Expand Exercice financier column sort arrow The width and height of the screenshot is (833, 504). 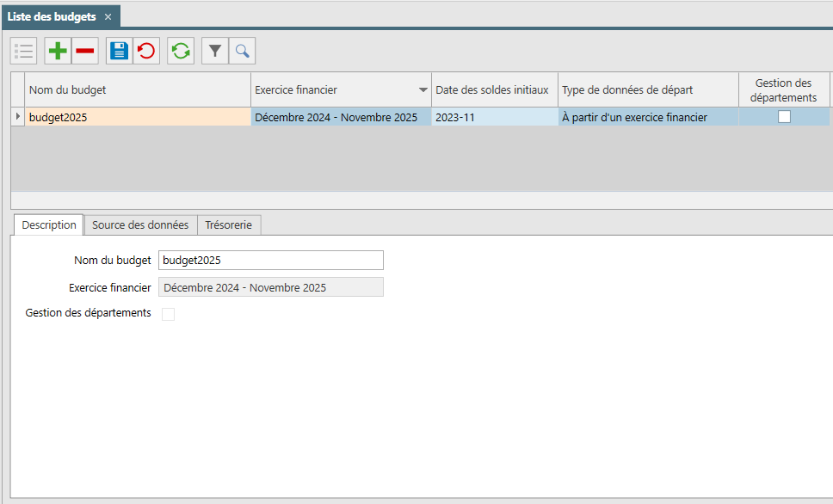[x=423, y=89]
